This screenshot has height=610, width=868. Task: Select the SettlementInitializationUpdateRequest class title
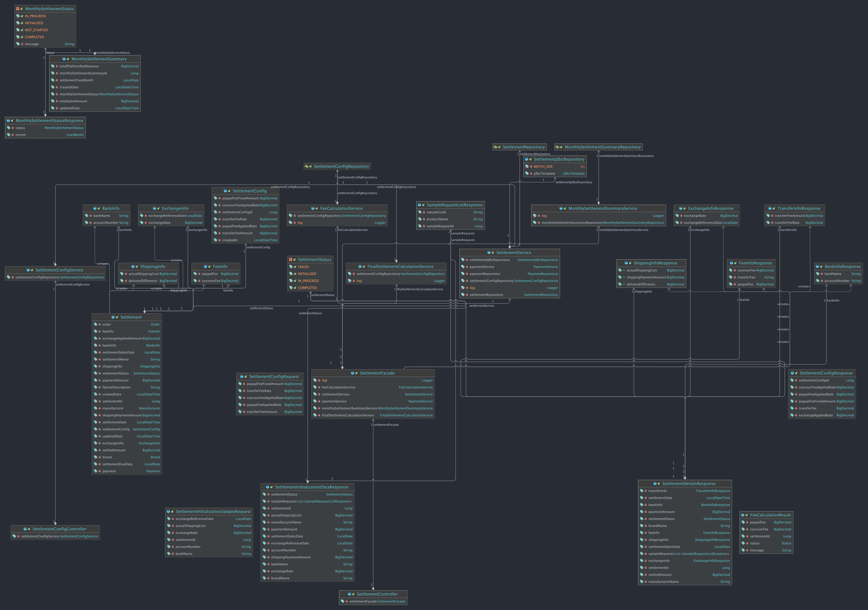point(213,512)
